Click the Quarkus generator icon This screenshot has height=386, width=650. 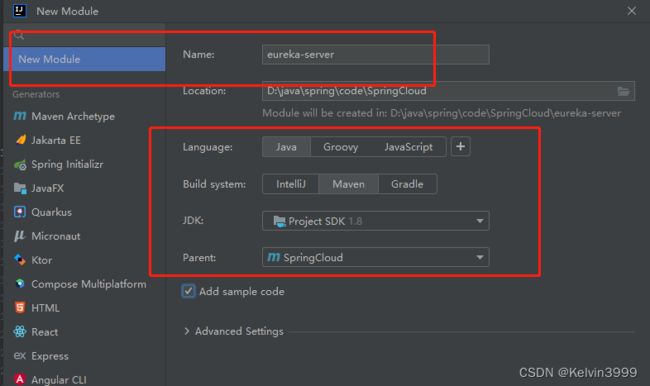(x=19, y=212)
